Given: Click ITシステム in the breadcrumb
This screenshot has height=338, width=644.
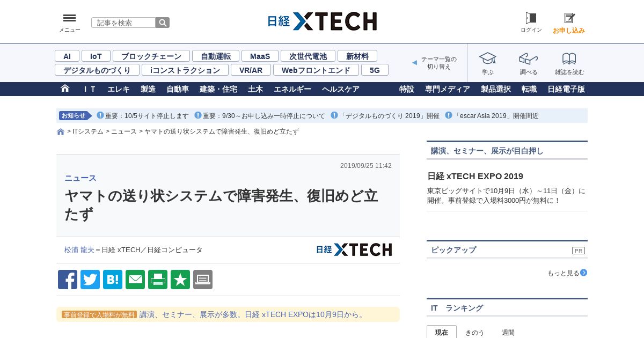Looking at the screenshot, I should pyautogui.click(x=88, y=131).
